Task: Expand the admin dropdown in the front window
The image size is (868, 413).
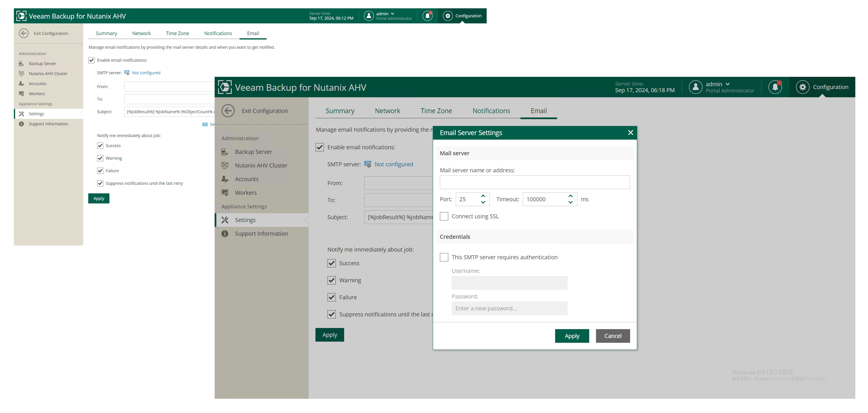Action: pyautogui.click(x=728, y=84)
